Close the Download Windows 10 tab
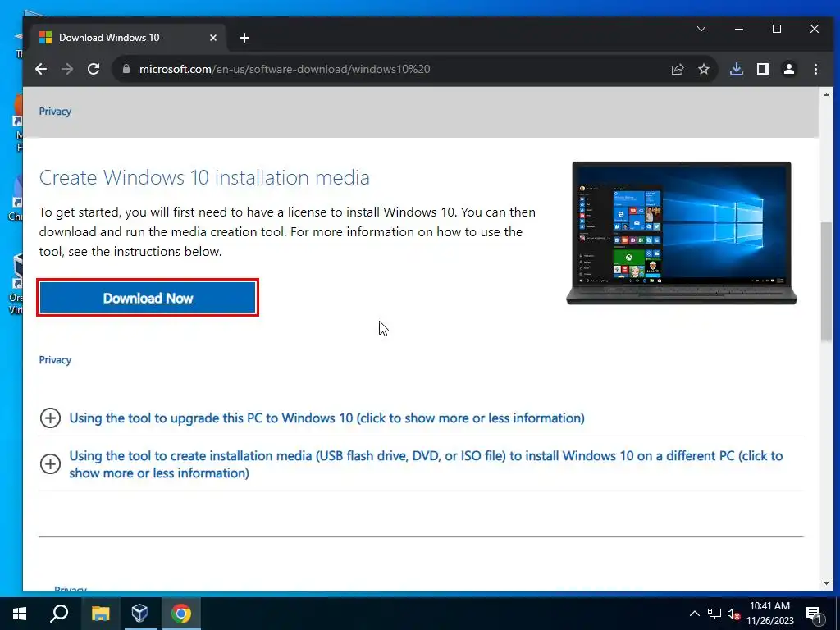The image size is (840, 630). click(x=213, y=38)
